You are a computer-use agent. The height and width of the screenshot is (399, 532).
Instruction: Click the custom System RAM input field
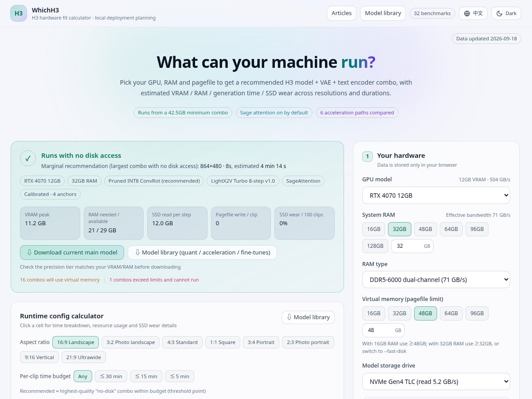pyautogui.click(x=412, y=246)
